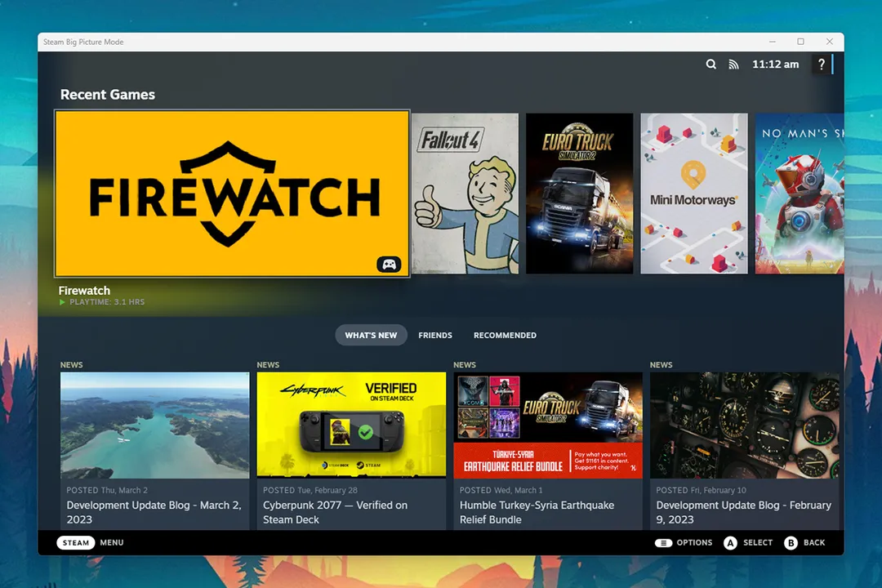The image size is (882, 588).
Task: Click the B button glyph for Back
Action: tap(791, 543)
